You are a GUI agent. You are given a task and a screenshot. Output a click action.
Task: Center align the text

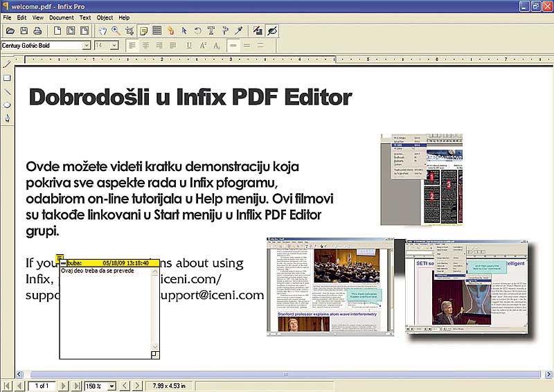pyautogui.click(x=145, y=46)
